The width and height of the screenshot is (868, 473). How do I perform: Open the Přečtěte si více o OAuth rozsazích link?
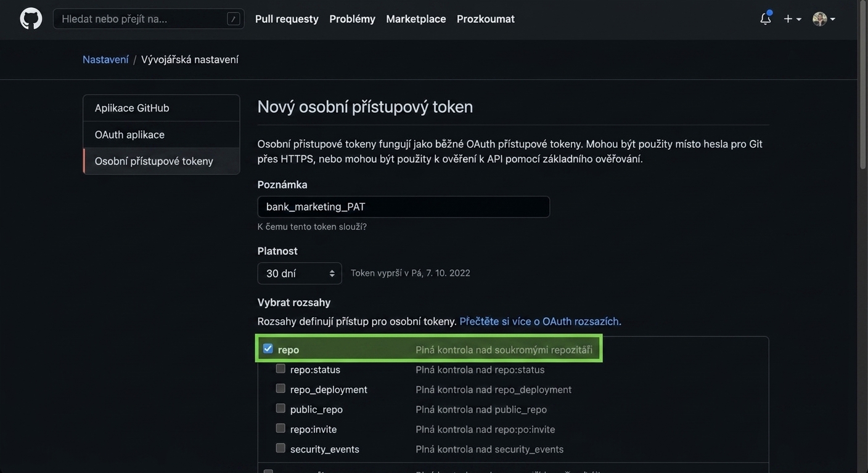click(541, 321)
